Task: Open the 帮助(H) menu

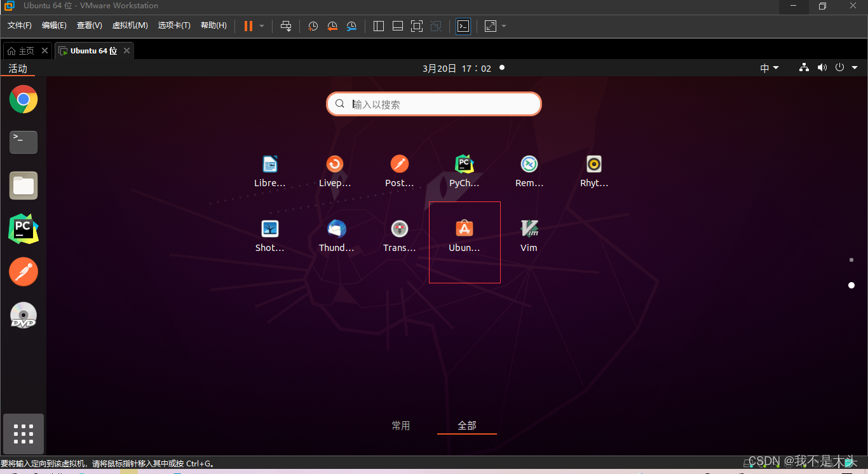Action: [214, 25]
